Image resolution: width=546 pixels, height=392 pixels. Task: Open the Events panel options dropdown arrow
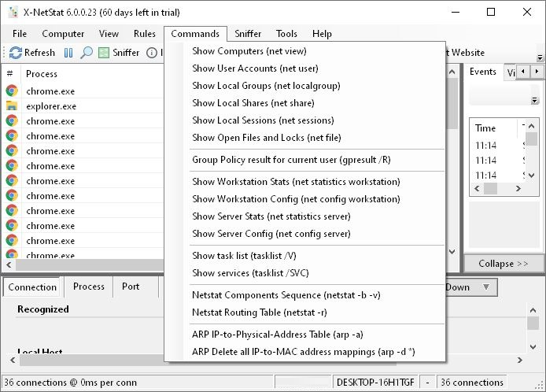(534, 101)
